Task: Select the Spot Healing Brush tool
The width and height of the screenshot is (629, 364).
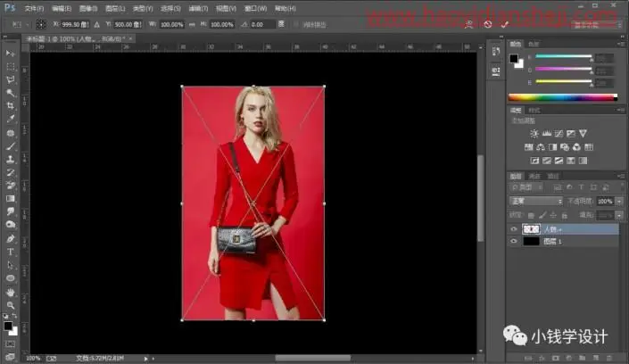Action: point(10,133)
